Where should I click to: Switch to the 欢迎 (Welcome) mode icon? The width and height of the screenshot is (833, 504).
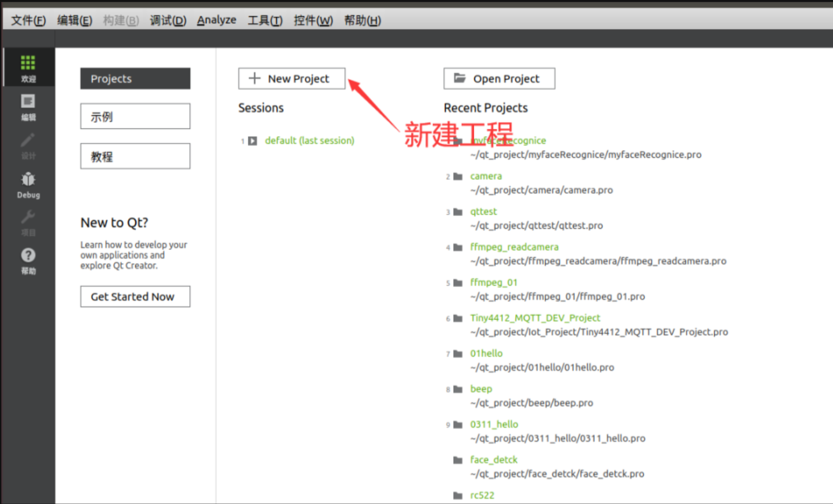coord(28,68)
